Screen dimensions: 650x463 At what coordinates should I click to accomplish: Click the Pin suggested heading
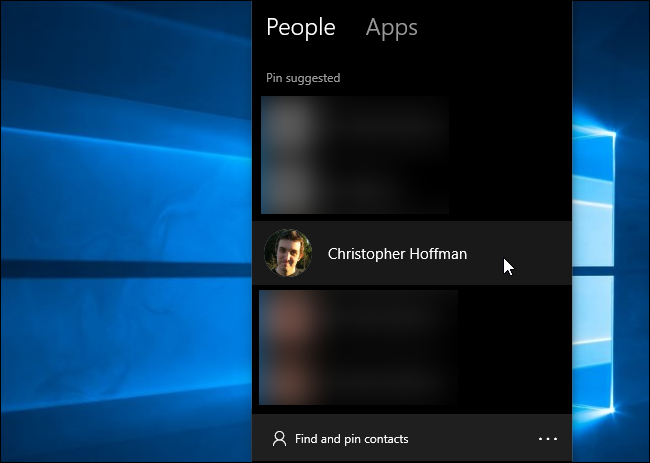point(303,78)
